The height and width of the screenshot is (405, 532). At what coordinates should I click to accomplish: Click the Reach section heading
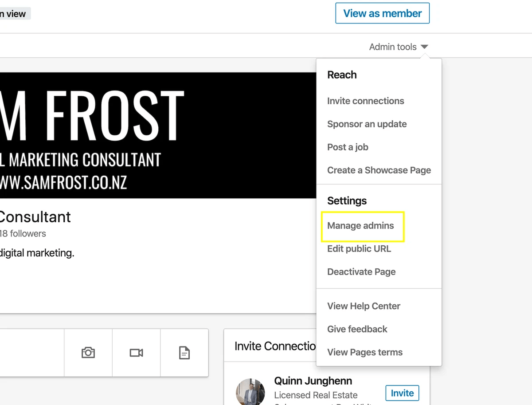coord(342,75)
